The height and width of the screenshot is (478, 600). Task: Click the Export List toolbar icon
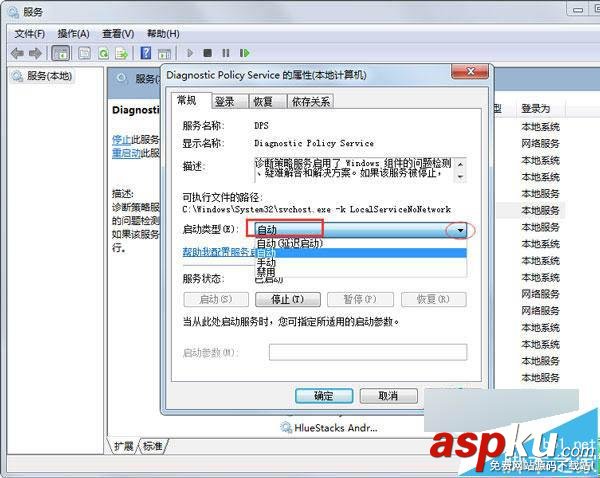pos(122,53)
